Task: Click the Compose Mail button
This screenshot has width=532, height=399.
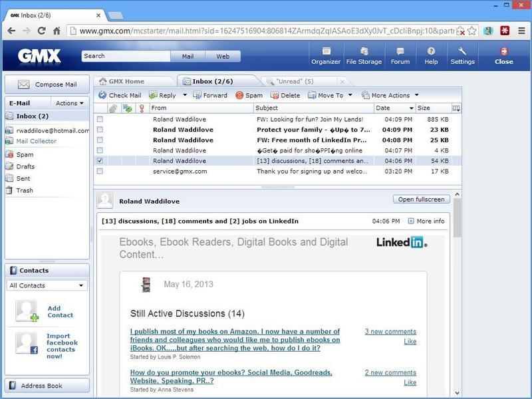Action: coord(47,84)
